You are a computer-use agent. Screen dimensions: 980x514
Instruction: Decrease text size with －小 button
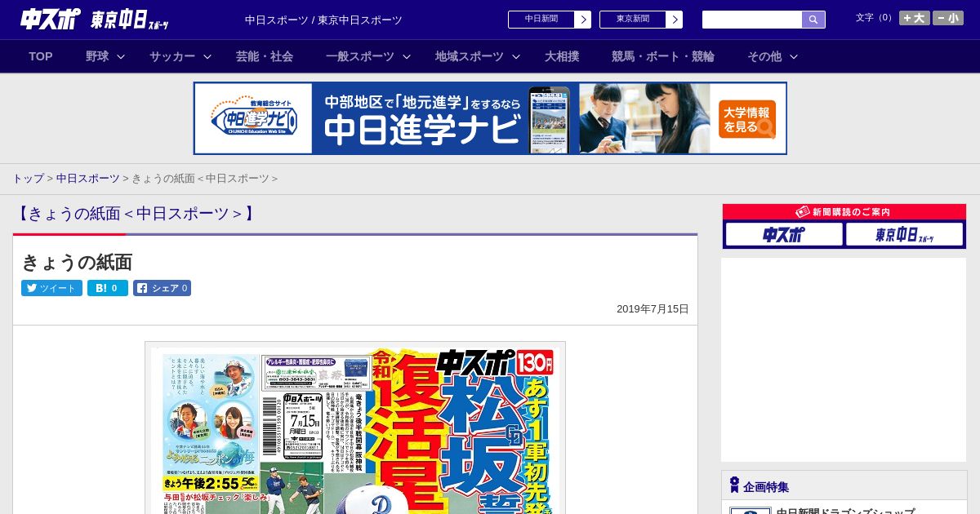pyautogui.click(x=948, y=18)
